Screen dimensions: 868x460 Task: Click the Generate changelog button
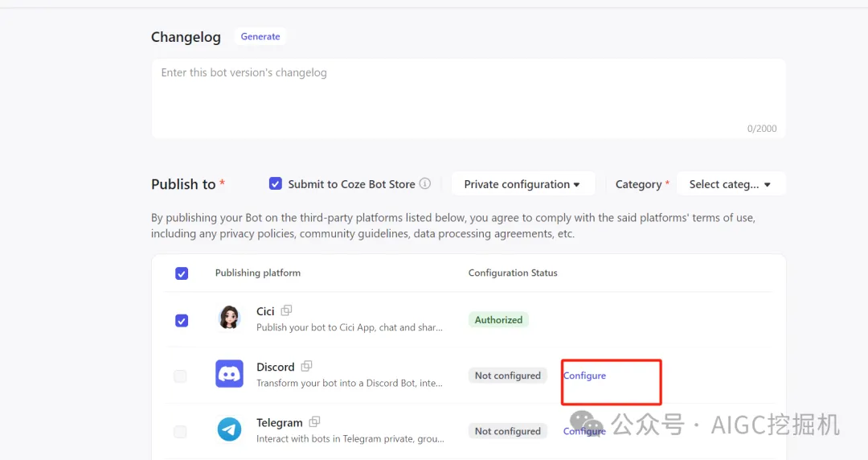[x=260, y=36]
